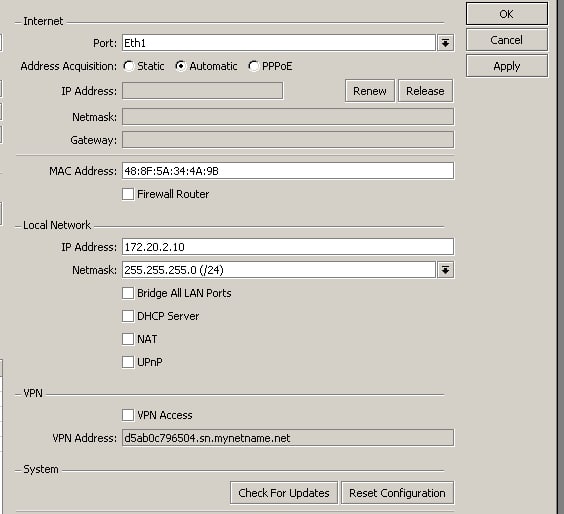This screenshot has height=514, width=564.
Task: Enable Bridge All LAN Ports checkbox
Action: point(128,293)
